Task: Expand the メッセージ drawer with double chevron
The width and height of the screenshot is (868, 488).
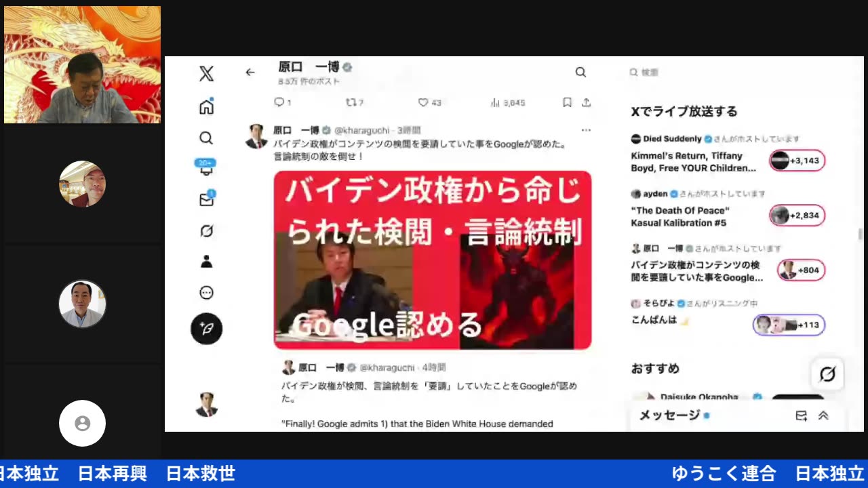Action: [823, 415]
